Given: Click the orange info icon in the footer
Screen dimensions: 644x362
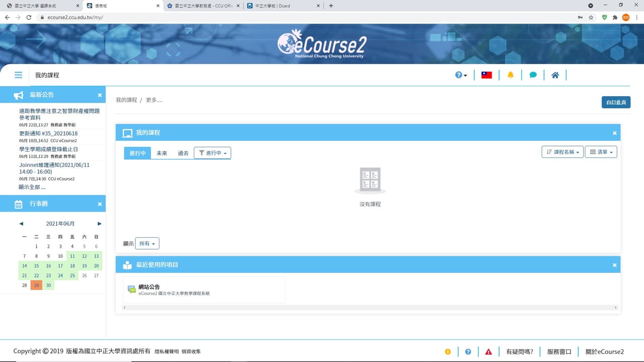Looking at the screenshot, I should [x=448, y=351].
